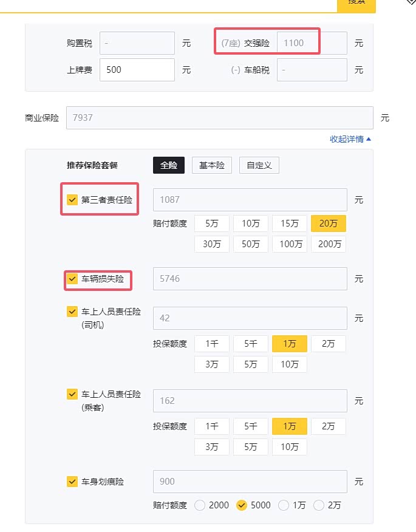Click the yellow 搜索 button
This screenshot has width=416, height=532.
(356, 4)
